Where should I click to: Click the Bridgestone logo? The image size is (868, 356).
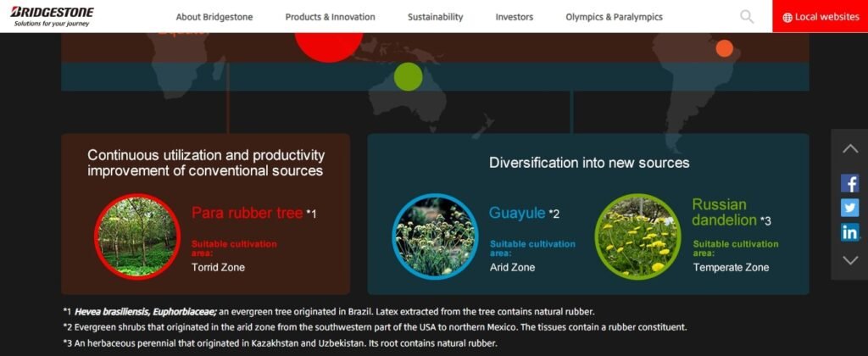pyautogui.click(x=52, y=17)
